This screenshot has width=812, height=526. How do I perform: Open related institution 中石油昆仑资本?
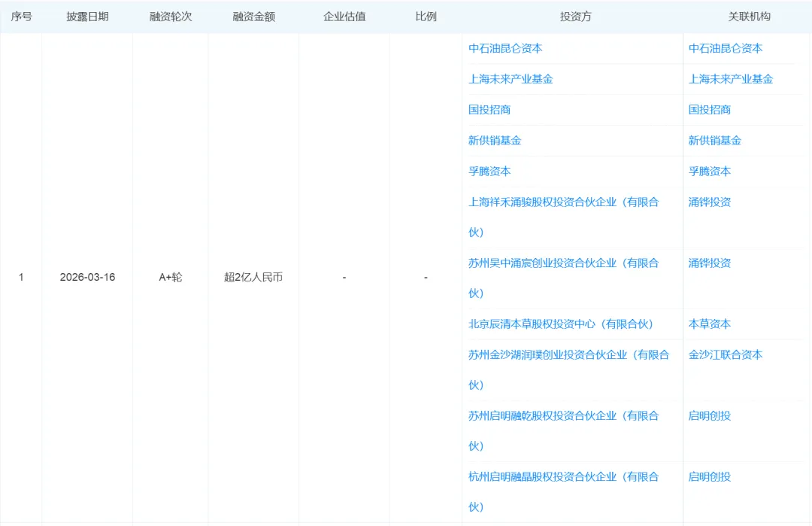725,48
